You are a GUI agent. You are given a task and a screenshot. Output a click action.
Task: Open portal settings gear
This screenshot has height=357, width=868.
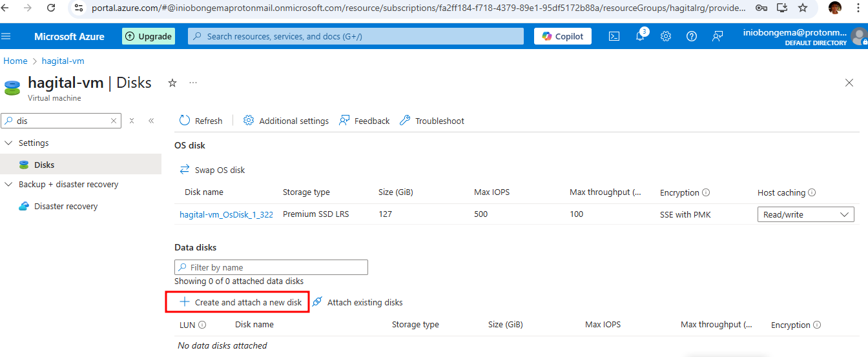[x=666, y=36]
